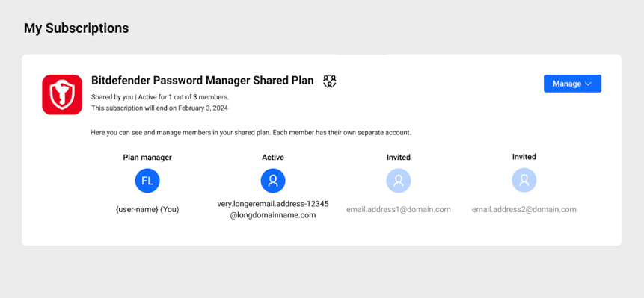This screenshot has height=298, width=644.
Task: Click email.address1@domain.com text
Action: tap(399, 209)
